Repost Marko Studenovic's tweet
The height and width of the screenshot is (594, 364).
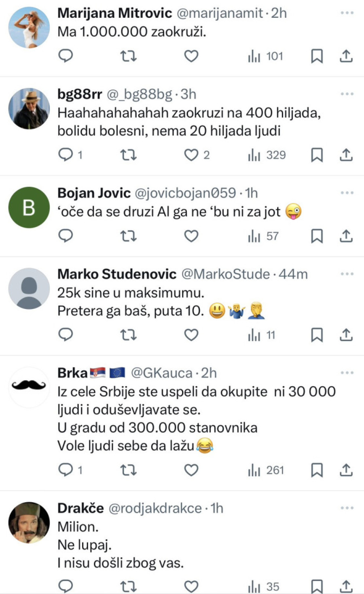click(129, 335)
